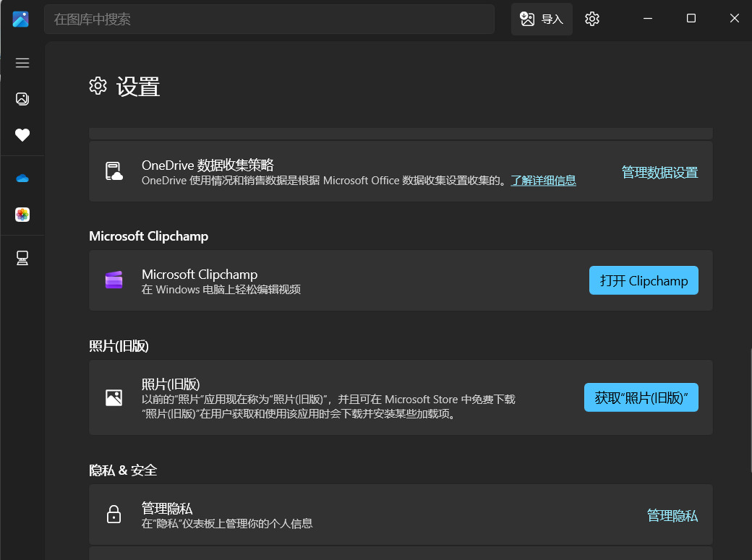
Task: Click the OneDrive data policy icon
Action: tap(114, 171)
